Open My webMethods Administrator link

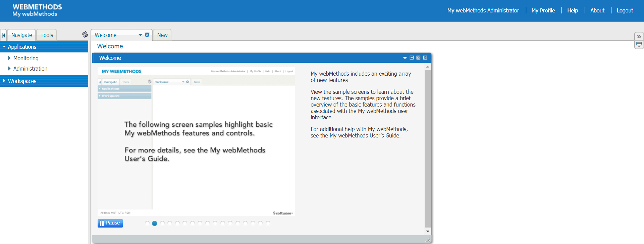[483, 10]
